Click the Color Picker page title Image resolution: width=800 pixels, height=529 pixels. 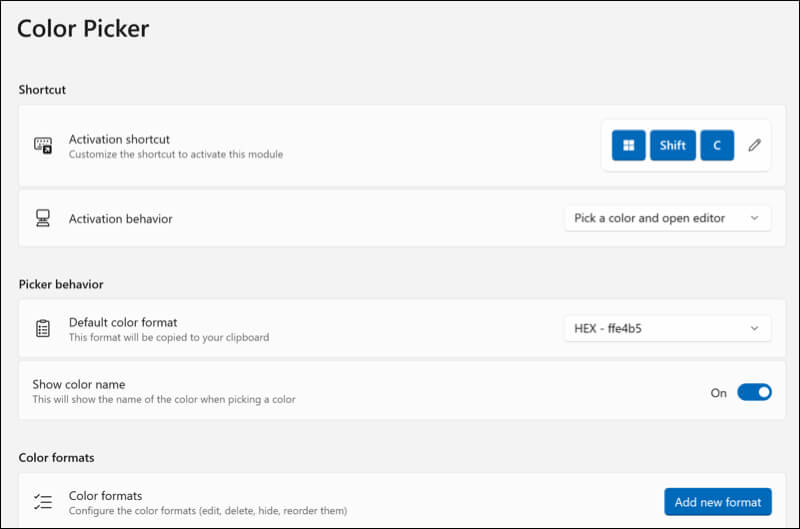[83, 29]
